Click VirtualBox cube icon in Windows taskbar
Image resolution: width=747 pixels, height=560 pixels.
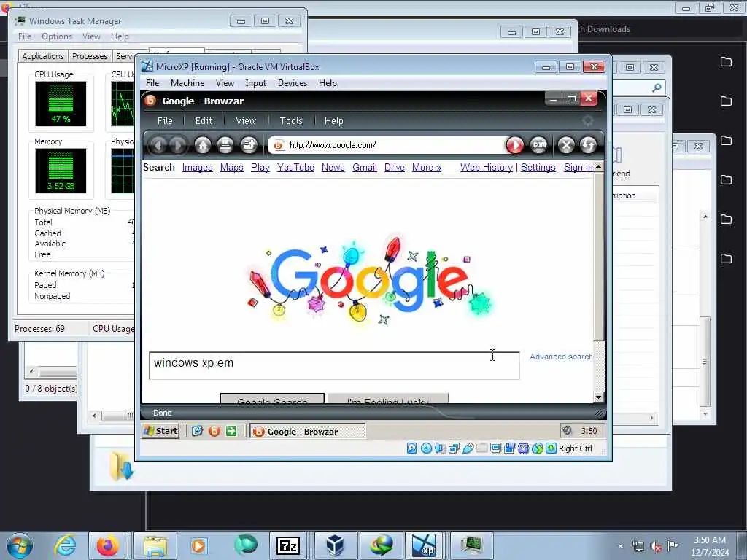click(336, 545)
